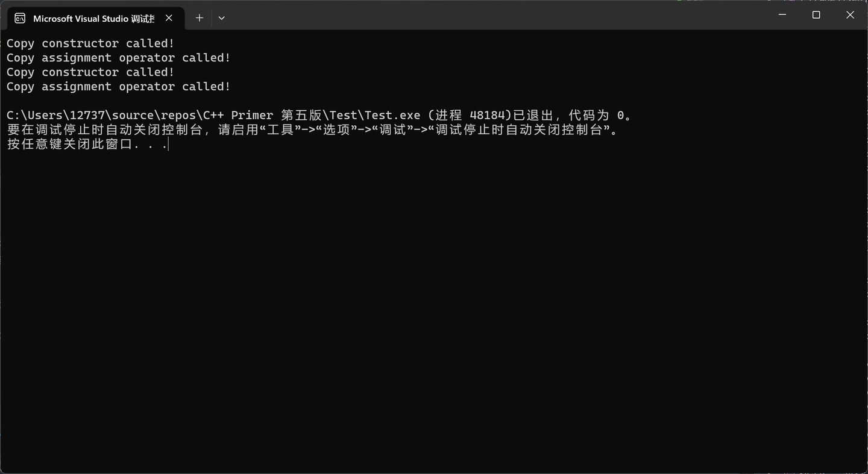Click the Test.exe file path text
868x474 pixels.
pyautogui.click(x=211, y=114)
